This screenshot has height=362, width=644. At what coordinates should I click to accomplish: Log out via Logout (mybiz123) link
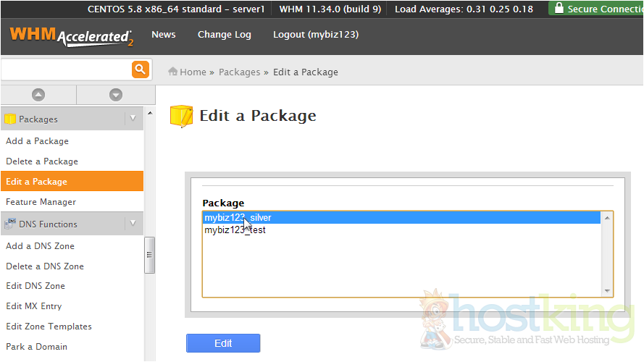tap(315, 35)
